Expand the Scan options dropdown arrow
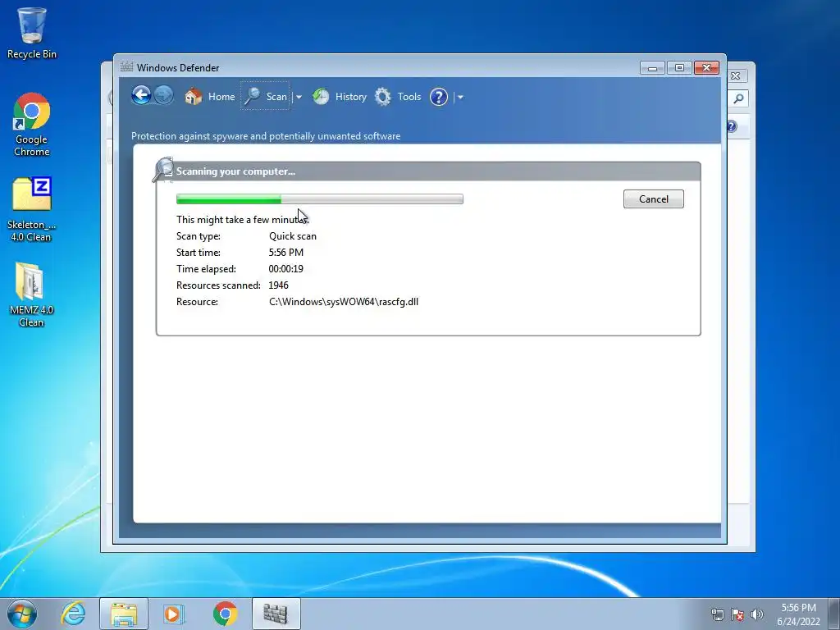The width and height of the screenshot is (840, 630). (x=299, y=97)
